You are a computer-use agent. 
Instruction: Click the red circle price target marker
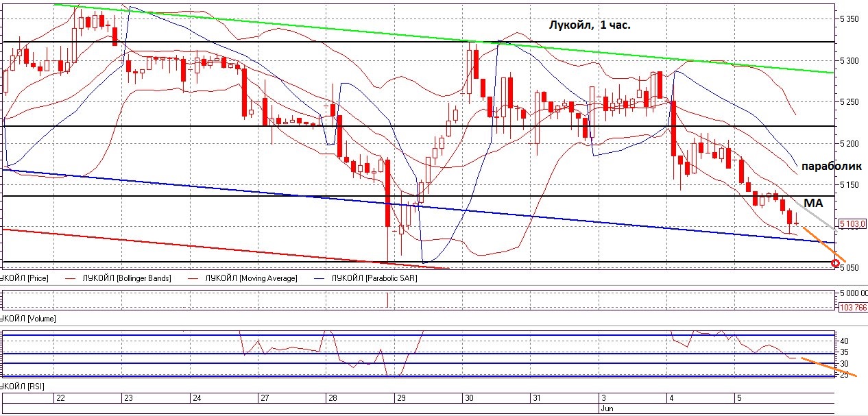[834, 262]
